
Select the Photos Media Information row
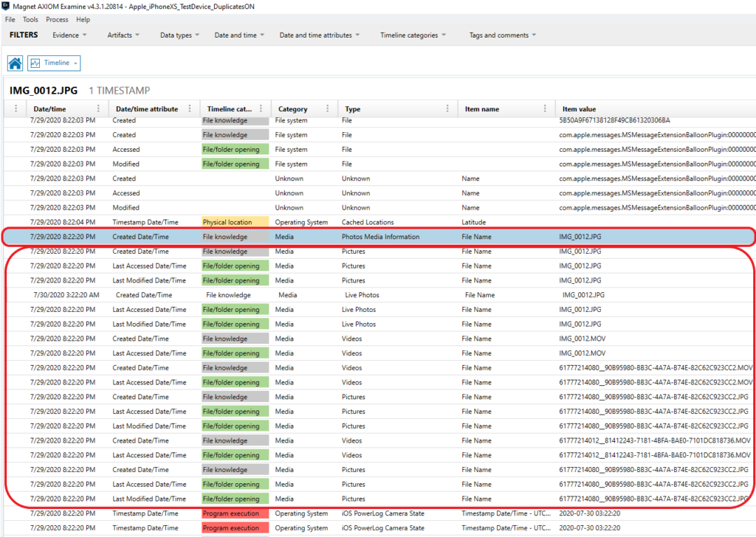pyautogui.click(x=379, y=237)
